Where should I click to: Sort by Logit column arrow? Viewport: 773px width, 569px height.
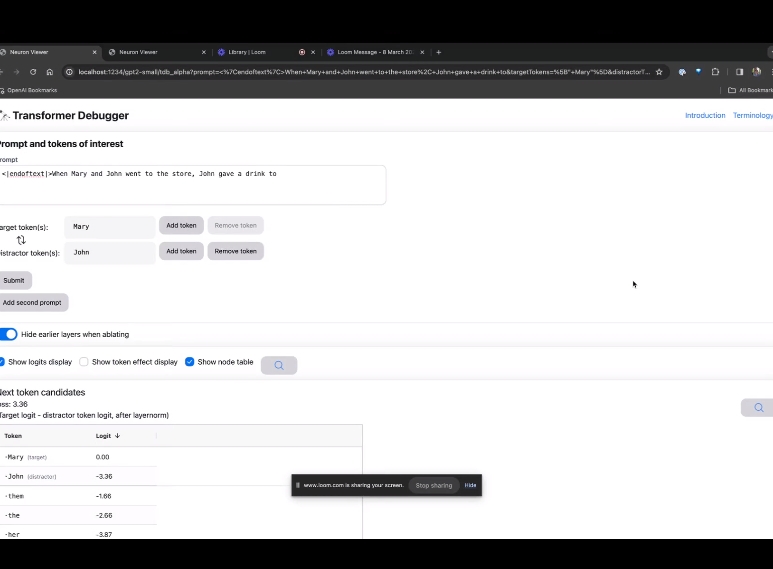[x=117, y=436]
